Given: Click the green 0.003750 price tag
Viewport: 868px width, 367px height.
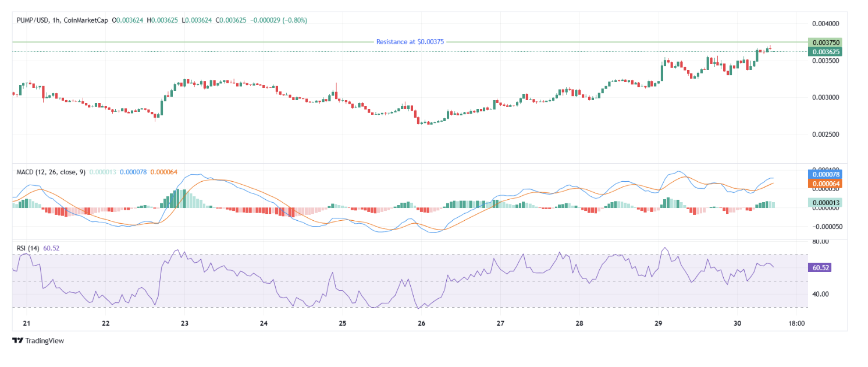Looking at the screenshot, I should pos(824,43).
